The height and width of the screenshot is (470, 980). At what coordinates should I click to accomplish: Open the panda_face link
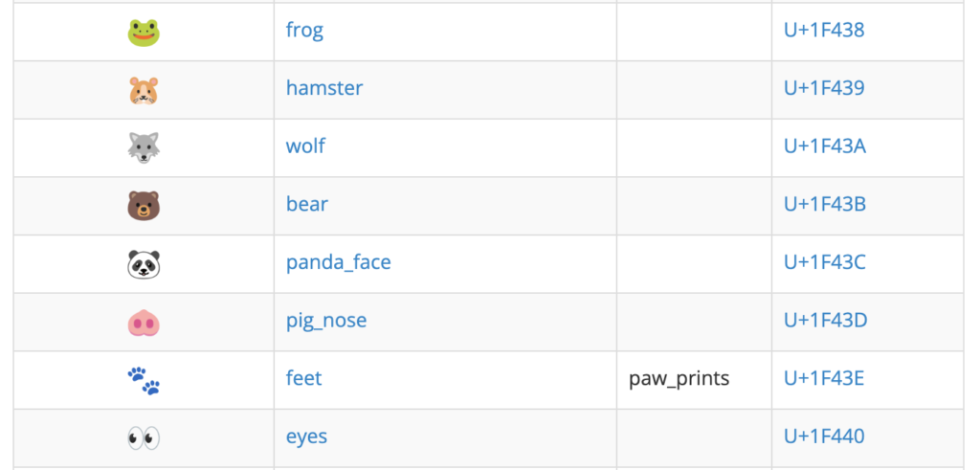click(339, 262)
